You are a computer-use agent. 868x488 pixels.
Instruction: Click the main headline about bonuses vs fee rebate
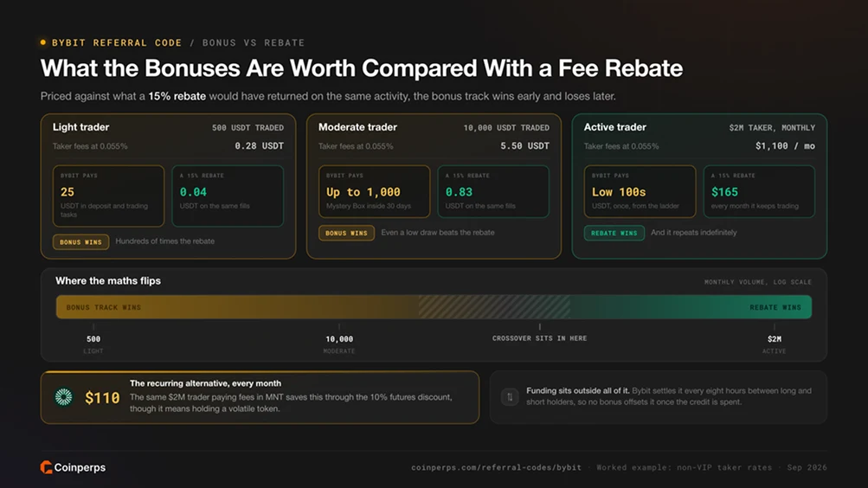point(362,68)
